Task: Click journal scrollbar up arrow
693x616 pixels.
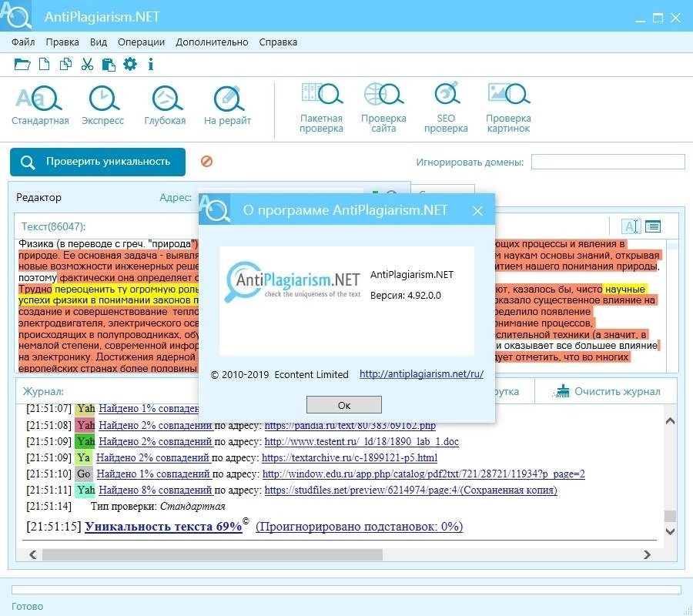Action: coord(670,420)
